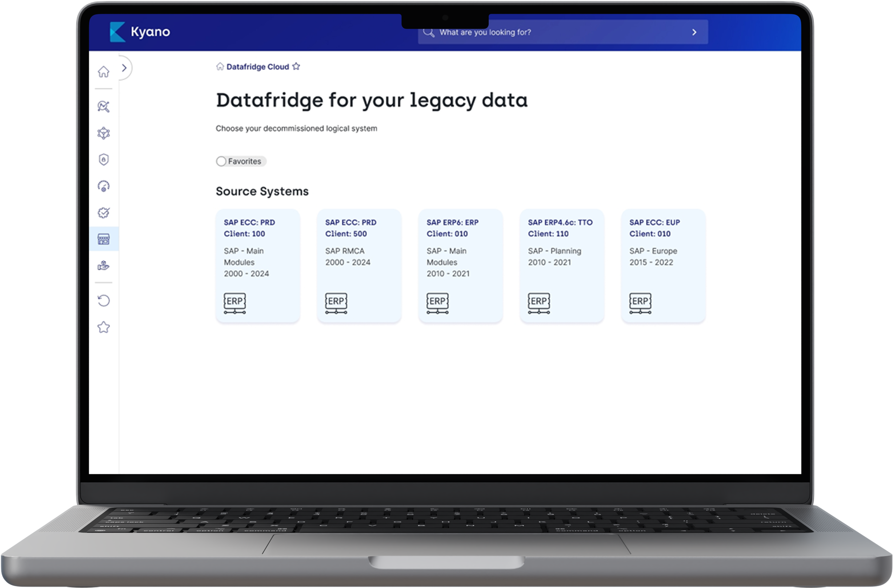Image resolution: width=893 pixels, height=588 pixels.
Task: Select the highlighted Datafridge store sidebar icon
Action: tap(103, 239)
